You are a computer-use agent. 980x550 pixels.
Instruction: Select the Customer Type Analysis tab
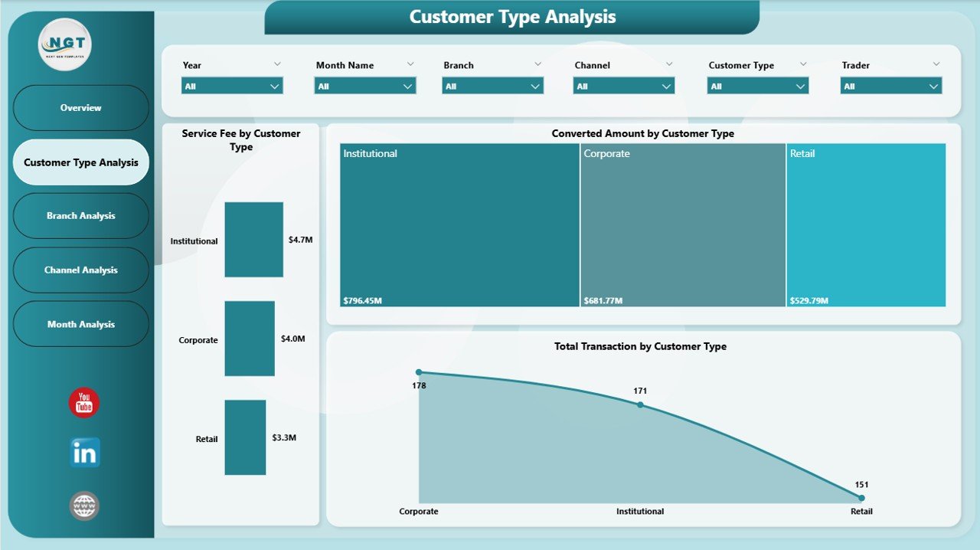tap(80, 162)
